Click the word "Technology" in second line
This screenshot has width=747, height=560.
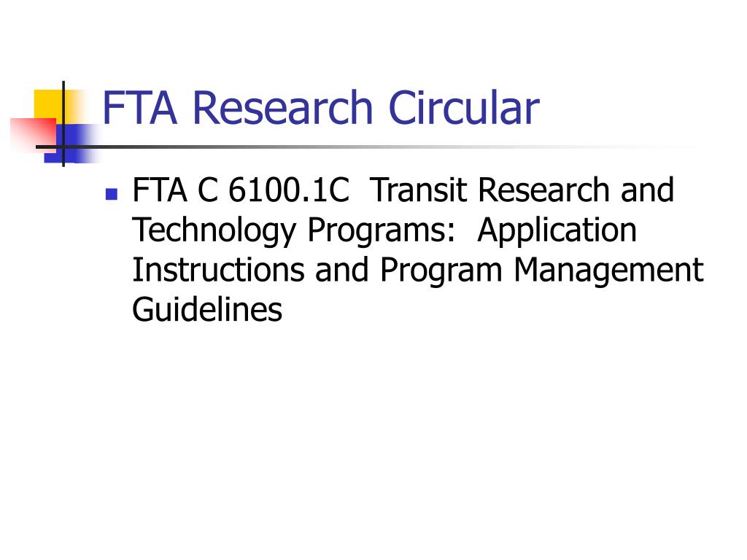coord(214,231)
